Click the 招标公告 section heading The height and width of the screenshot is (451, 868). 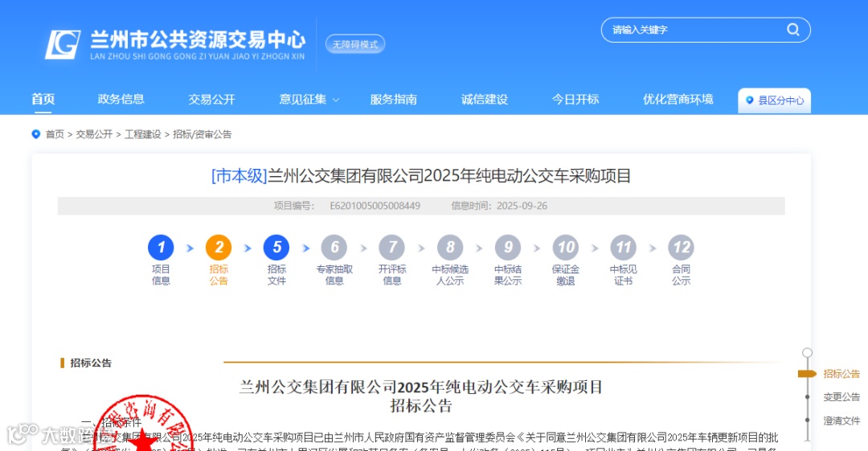tap(91, 363)
